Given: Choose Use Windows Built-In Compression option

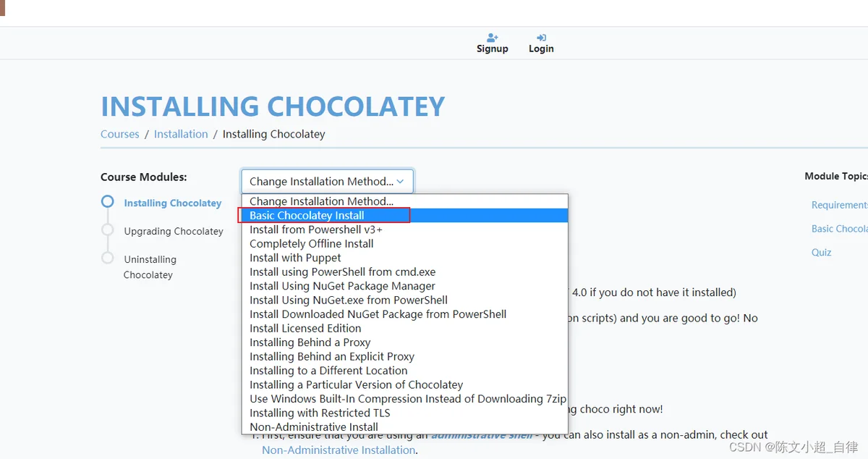Looking at the screenshot, I should point(405,399).
